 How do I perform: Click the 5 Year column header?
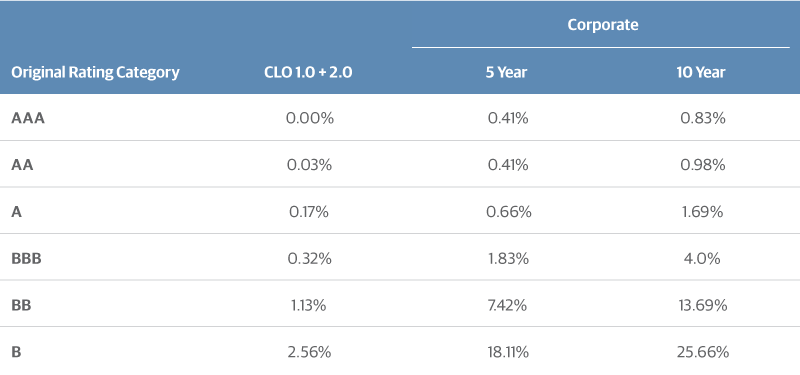(x=506, y=72)
